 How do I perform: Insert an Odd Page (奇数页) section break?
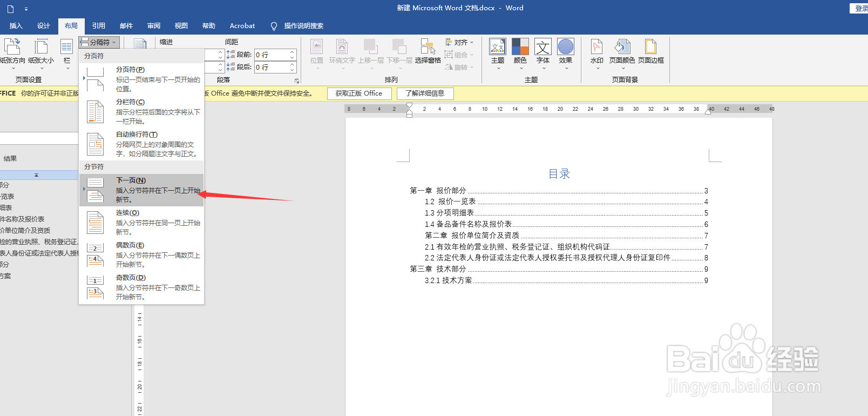(141, 287)
